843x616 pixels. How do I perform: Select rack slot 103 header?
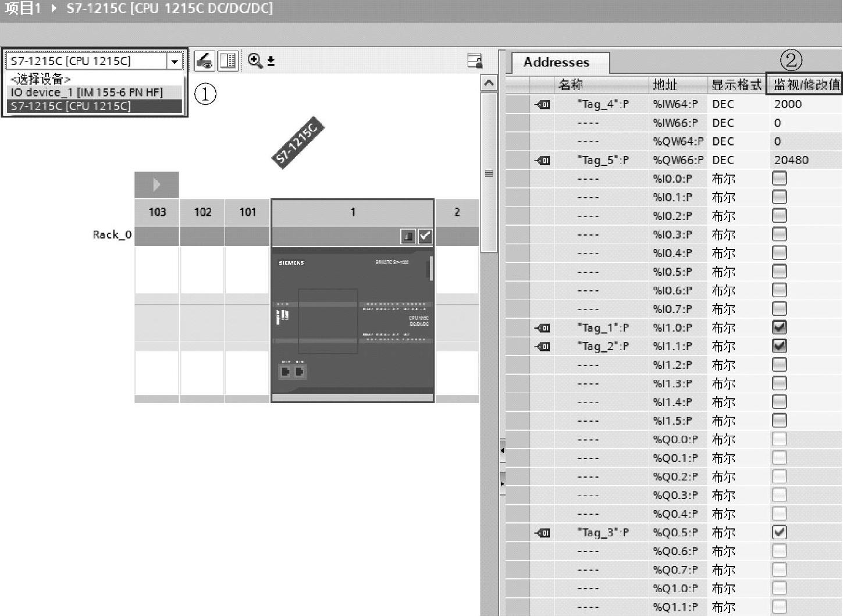point(157,212)
